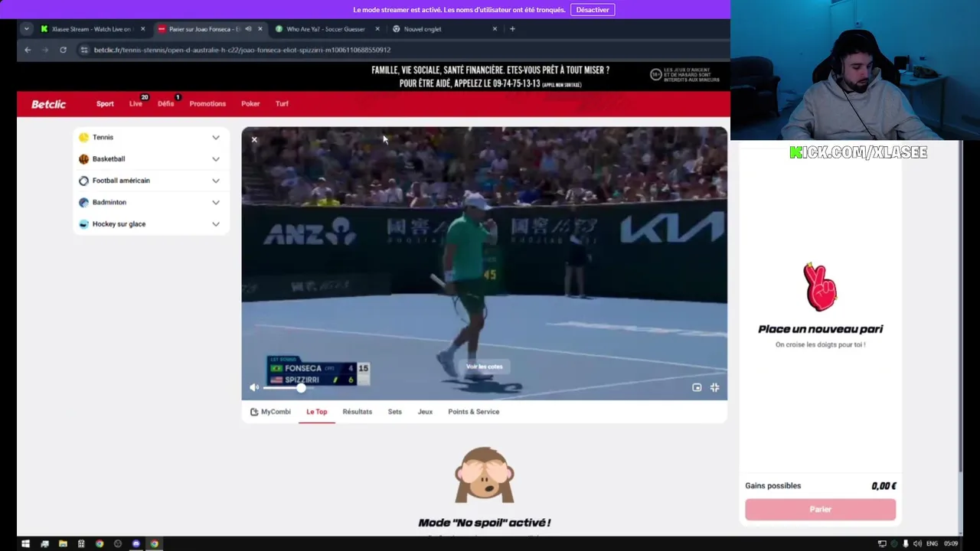Click the crossed fingers bet slip icon

click(820, 288)
